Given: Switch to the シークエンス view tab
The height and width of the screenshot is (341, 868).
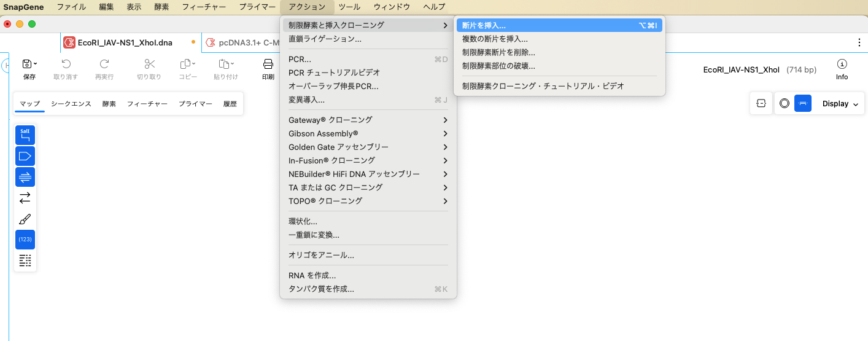Looking at the screenshot, I should pyautogui.click(x=71, y=104).
